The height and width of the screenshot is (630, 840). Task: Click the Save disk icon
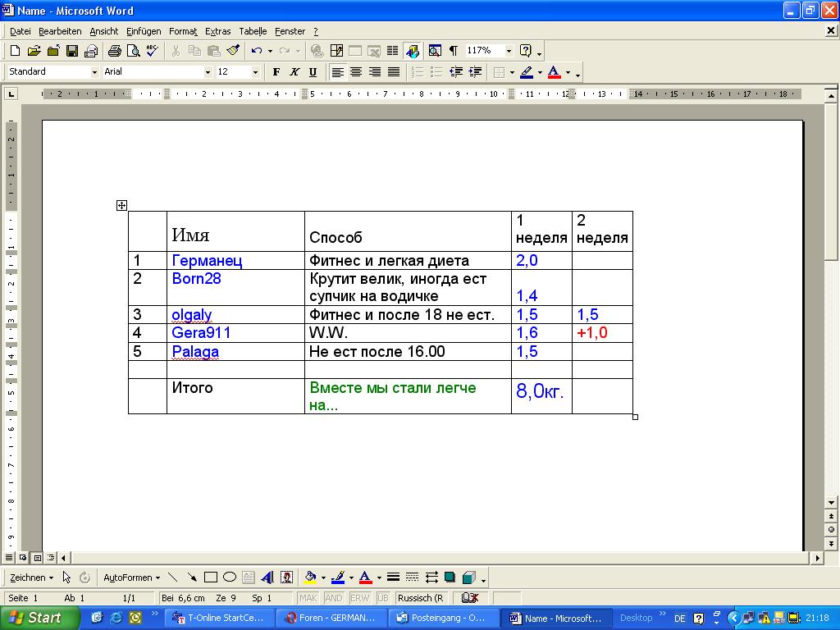tap(71, 51)
